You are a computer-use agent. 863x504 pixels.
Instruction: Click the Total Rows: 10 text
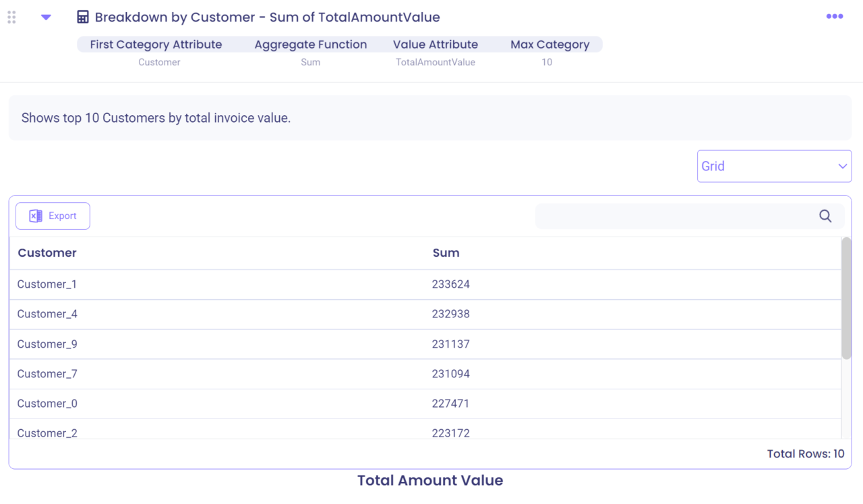pos(806,453)
